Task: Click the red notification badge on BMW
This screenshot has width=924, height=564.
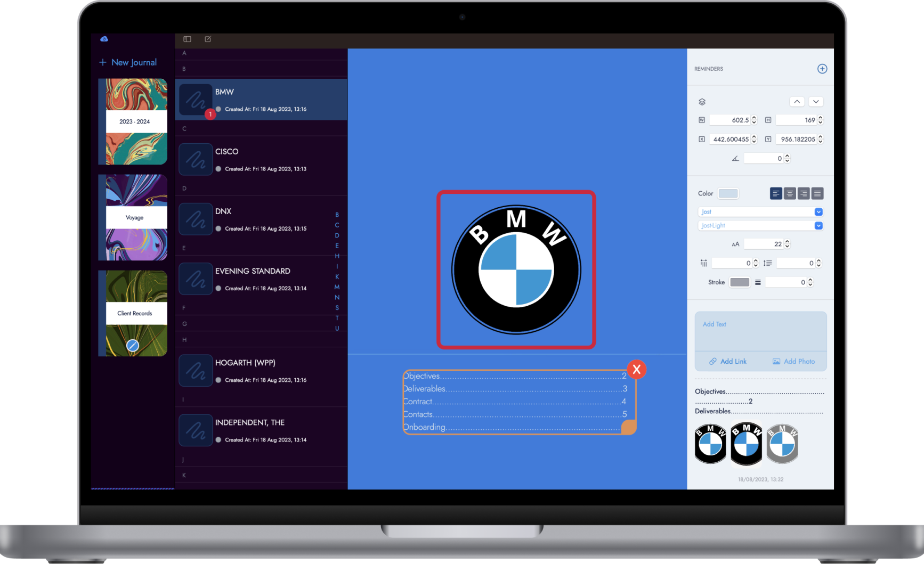Action: point(210,114)
